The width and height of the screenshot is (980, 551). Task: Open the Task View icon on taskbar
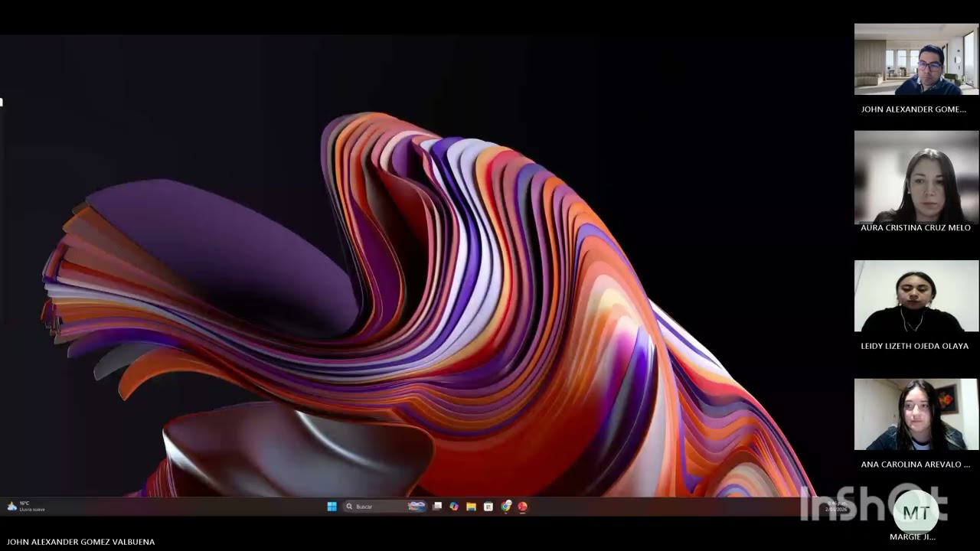(x=437, y=506)
